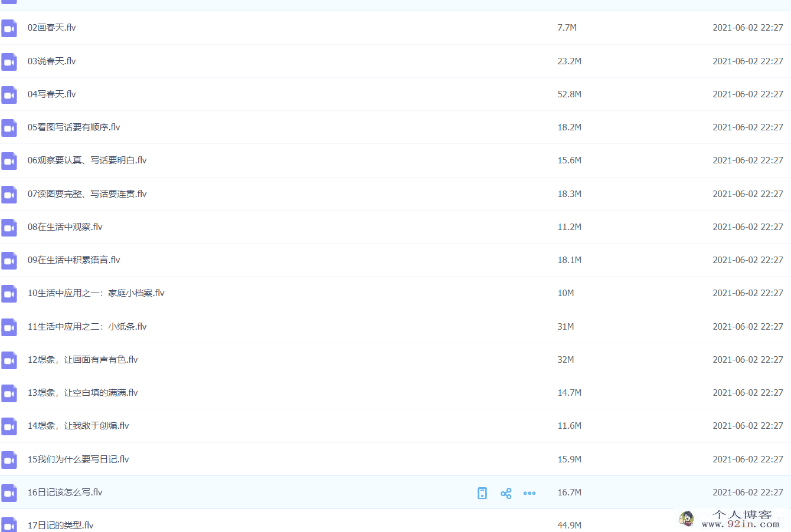The height and width of the screenshot is (532, 791).
Task: Open file 05看图写话要有顺序.flv
Action: point(74,127)
